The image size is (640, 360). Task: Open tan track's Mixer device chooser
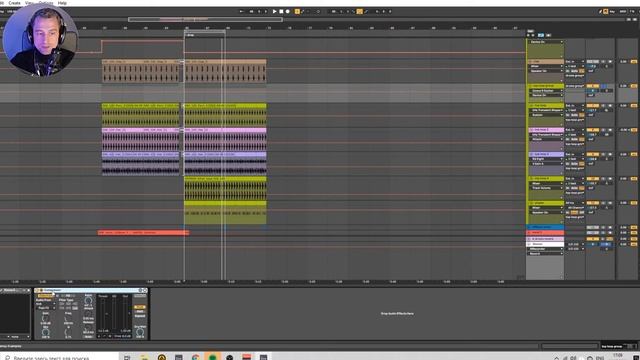coord(546,66)
